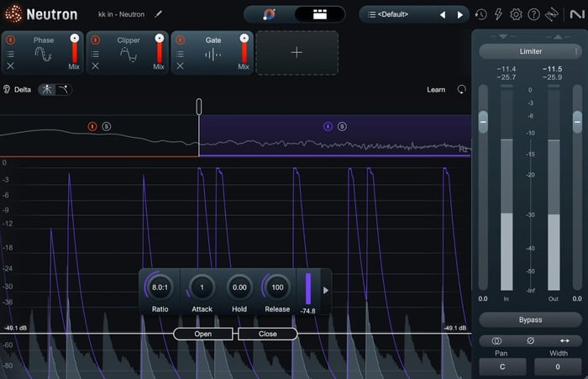Image resolution: width=588 pixels, height=379 pixels.
Task: Remove the Clipper module
Action: 95,66
